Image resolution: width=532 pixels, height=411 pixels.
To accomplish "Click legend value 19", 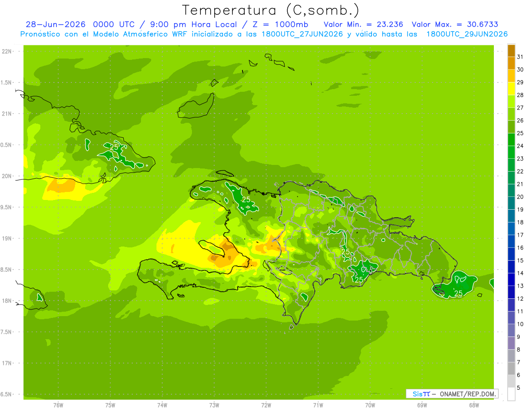I will click(520, 210).
